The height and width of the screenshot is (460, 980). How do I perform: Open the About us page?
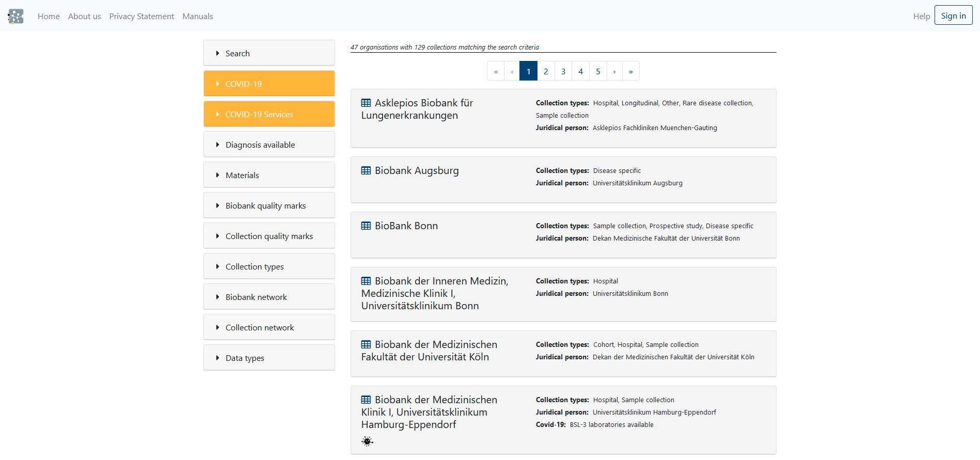coord(85,16)
